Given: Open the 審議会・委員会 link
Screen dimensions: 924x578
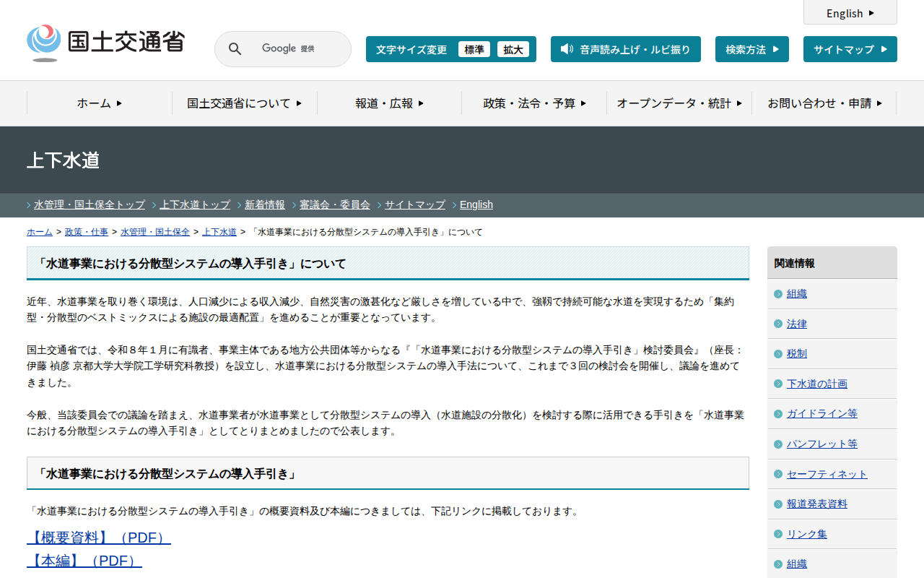Looking at the screenshot, I should 335,204.
